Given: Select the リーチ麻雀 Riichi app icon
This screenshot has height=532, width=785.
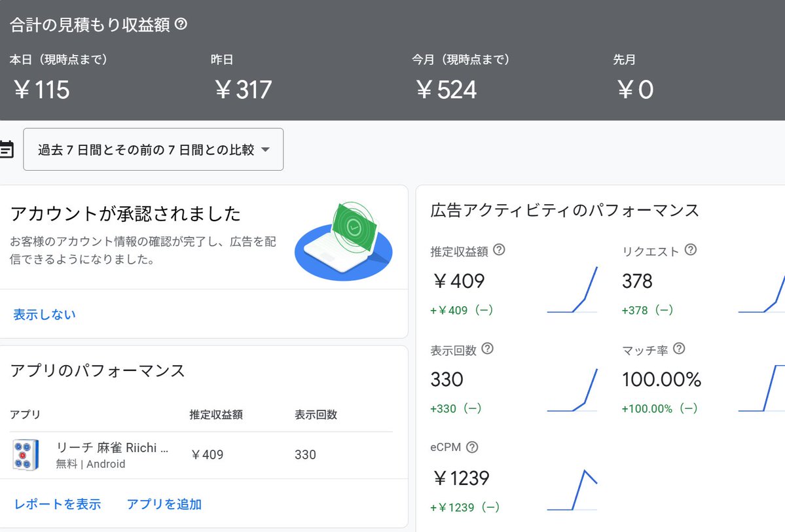Looking at the screenshot, I should (26, 455).
